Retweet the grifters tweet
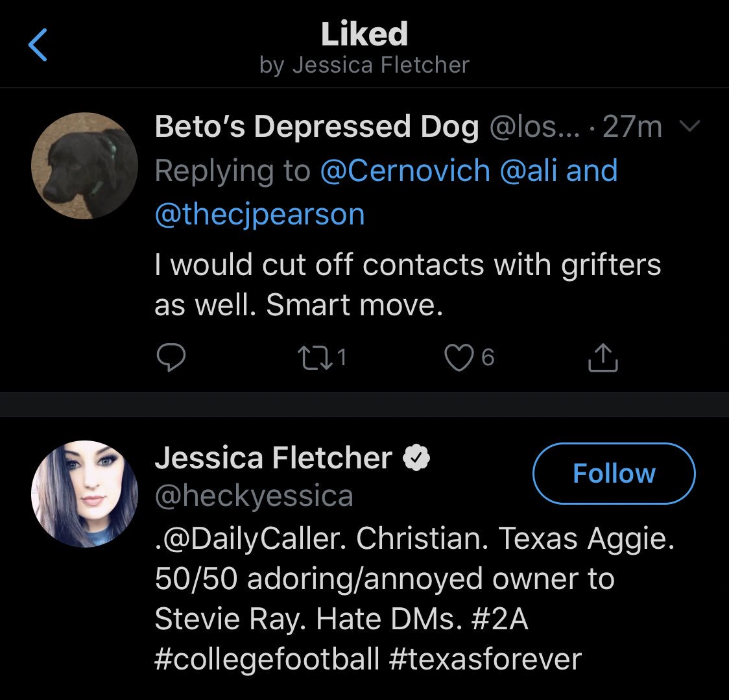 point(315,357)
